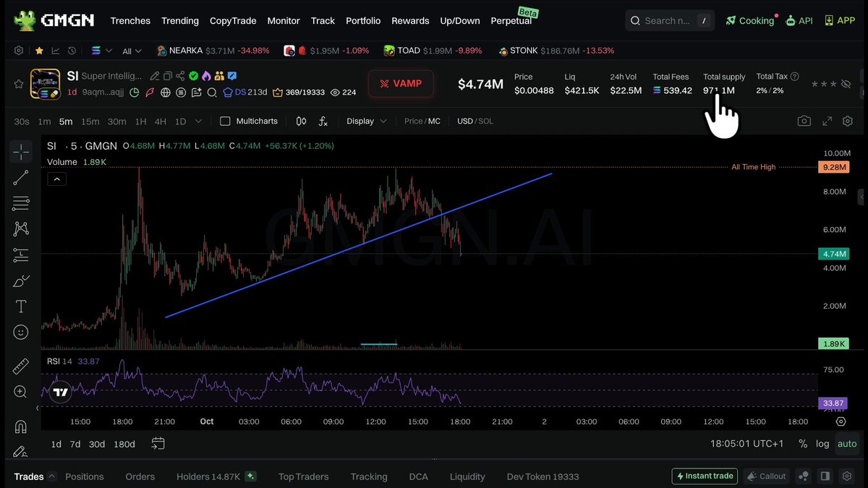Image resolution: width=868 pixels, height=488 pixels.
Task: Activate the chart zoom-in tool
Action: coord(21,392)
